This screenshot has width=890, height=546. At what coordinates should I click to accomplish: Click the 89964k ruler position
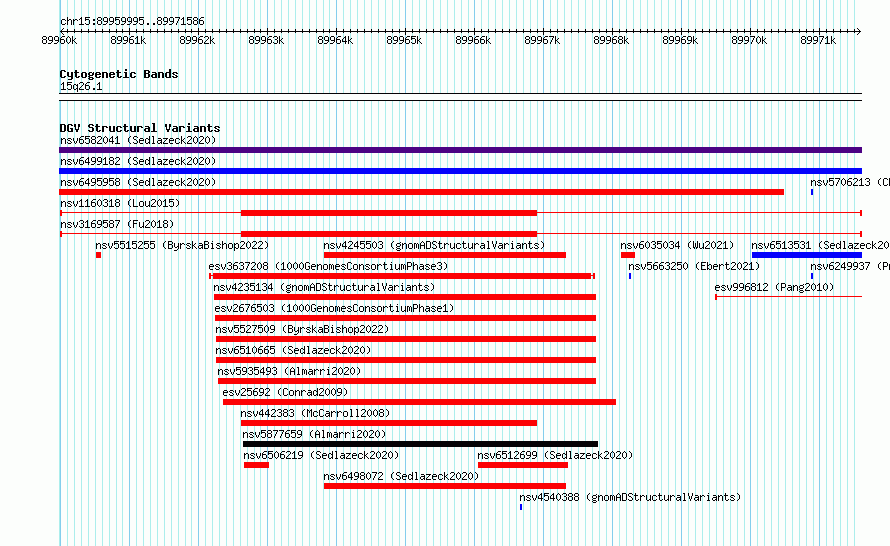point(335,40)
